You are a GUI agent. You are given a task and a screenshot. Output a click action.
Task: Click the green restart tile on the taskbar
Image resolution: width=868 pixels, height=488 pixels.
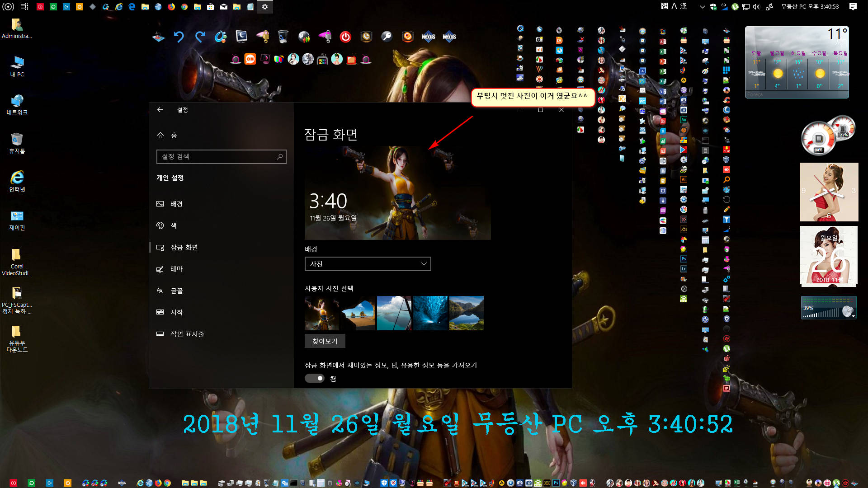pyautogui.click(x=53, y=7)
